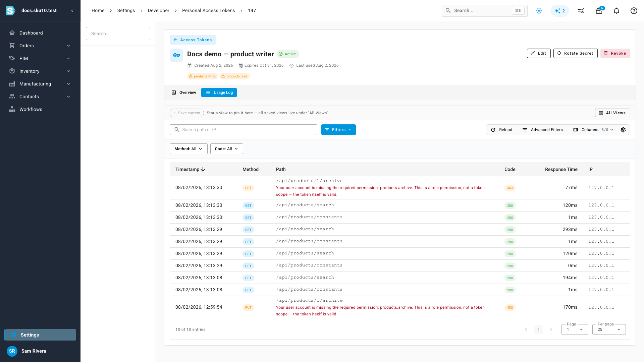Reload the usage log
The image size is (644, 362).
coord(502,130)
